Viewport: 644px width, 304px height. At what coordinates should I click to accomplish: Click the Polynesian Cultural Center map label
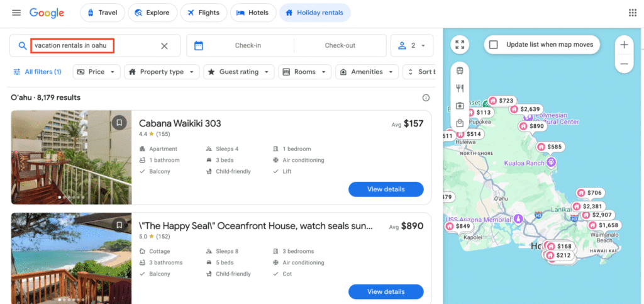coord(556,119)
